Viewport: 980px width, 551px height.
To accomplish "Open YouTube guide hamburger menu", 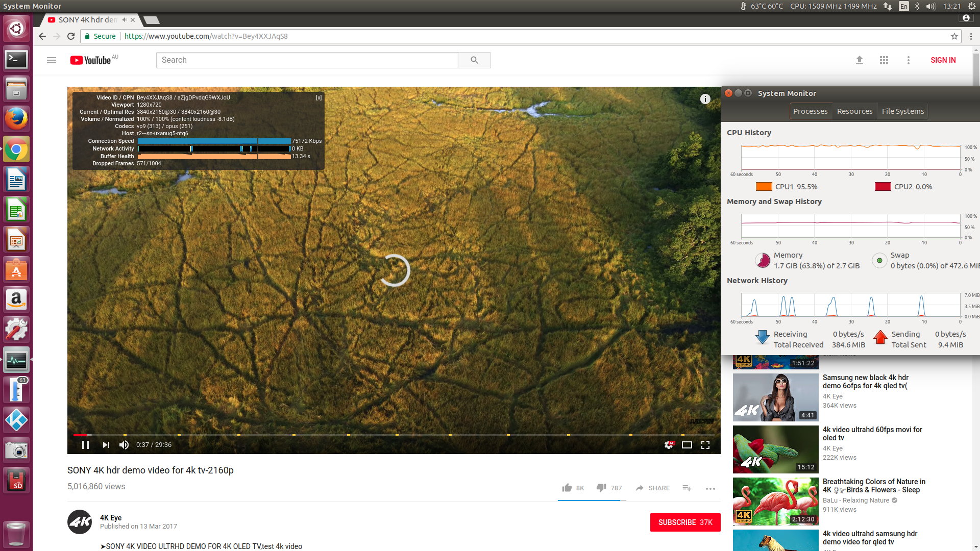I will pos(52,60).
